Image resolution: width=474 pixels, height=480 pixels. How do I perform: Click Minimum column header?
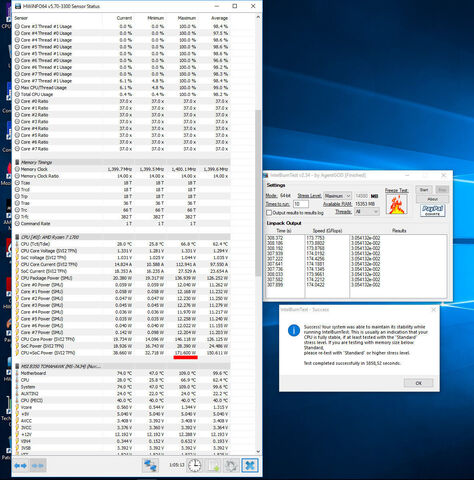pyautogui.click(x=156, y=18)
